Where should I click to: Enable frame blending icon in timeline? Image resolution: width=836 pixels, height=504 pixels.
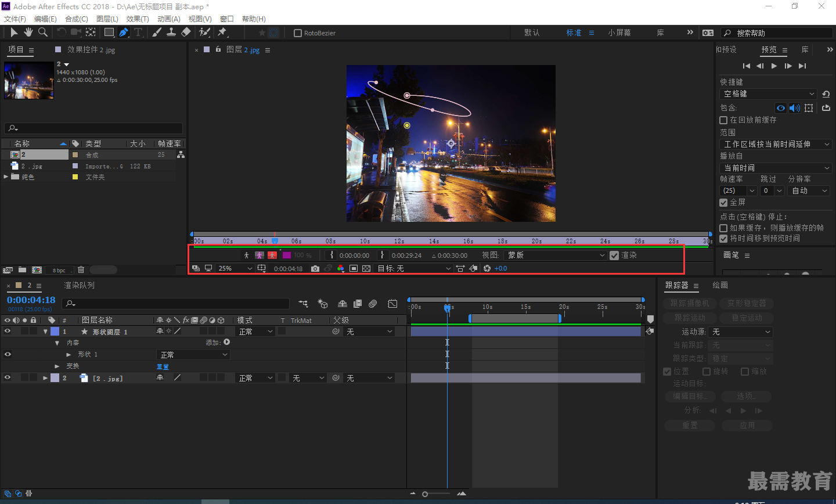(x=358, y=304)
